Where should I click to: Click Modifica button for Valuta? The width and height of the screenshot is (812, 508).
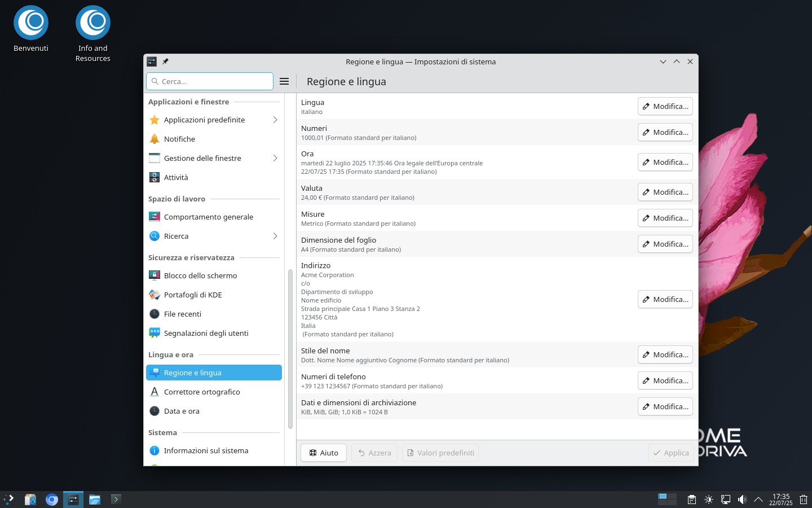665,192
